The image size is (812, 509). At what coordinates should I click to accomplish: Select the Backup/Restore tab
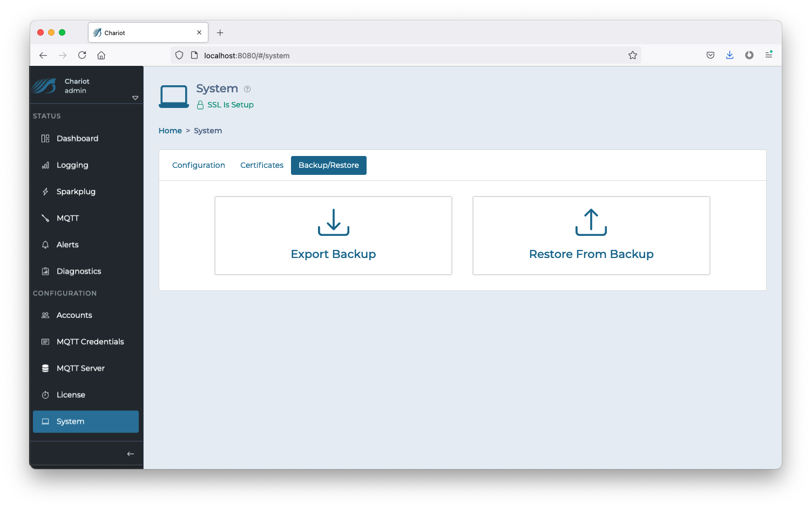tap(329, 165)
